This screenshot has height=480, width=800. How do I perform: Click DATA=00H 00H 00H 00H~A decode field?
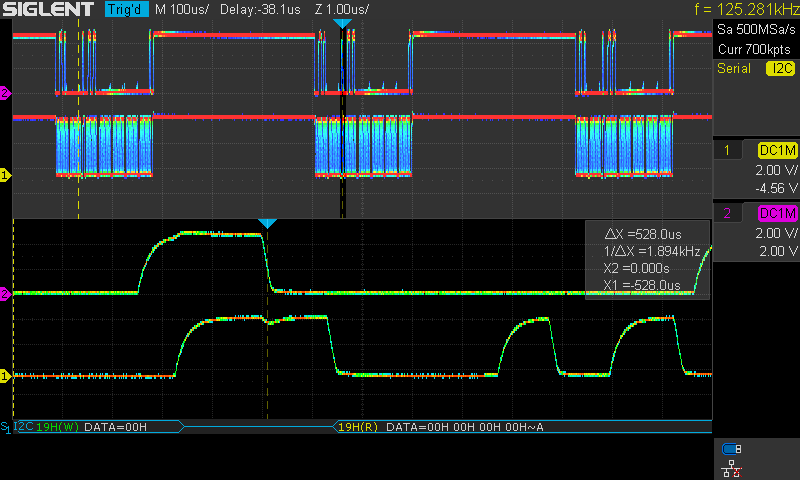pos(465,427)
